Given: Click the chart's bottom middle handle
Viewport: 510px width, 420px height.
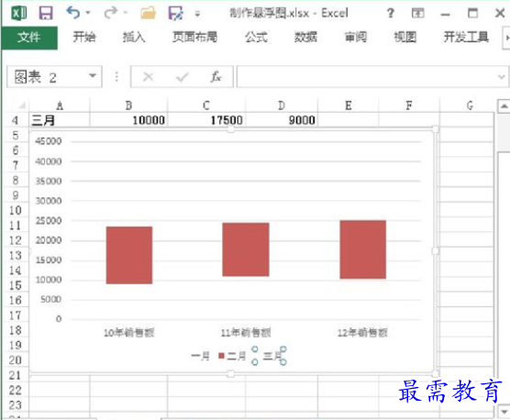Looking at the screenshot, I should tap(231, 374).
